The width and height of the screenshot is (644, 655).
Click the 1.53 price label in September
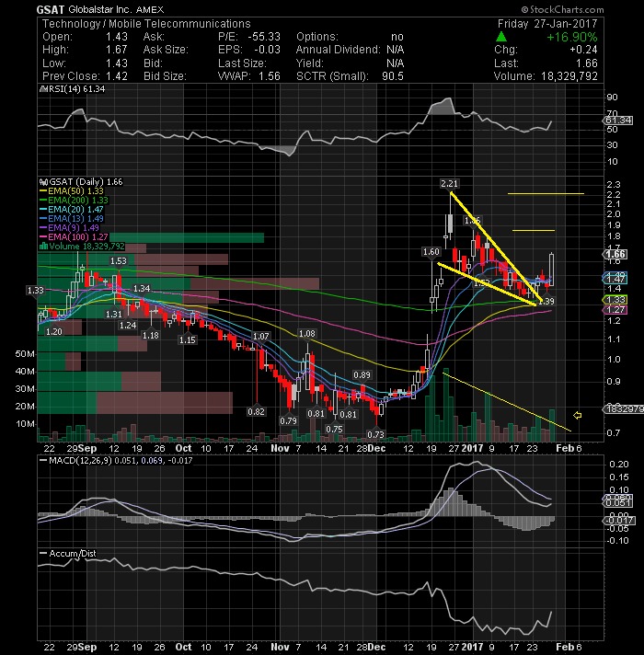118,261
